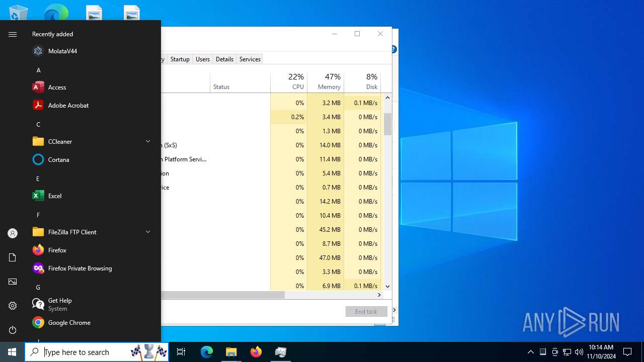Open Firefox from the taskbar
The image size is (644, 362).
tap(256, 352)
